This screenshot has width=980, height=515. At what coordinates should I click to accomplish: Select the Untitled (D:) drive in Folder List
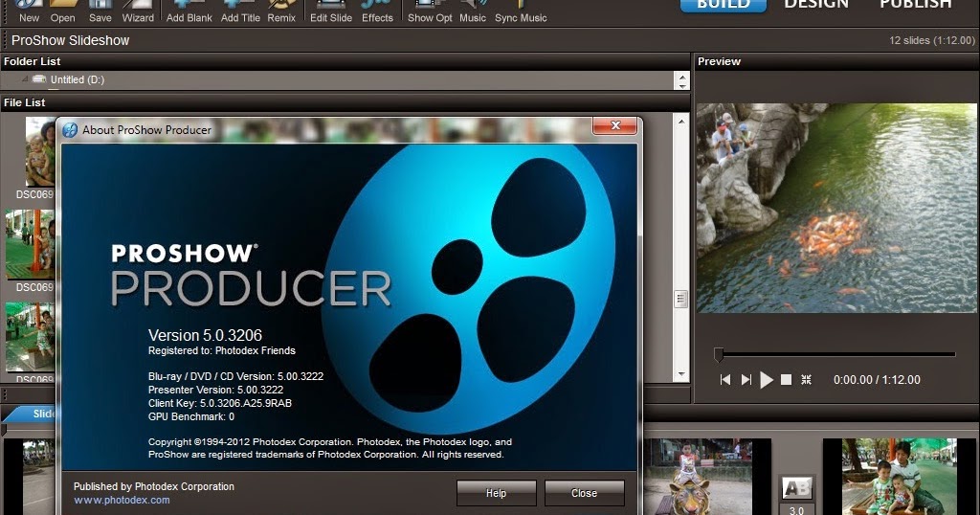tap(77, 79)
